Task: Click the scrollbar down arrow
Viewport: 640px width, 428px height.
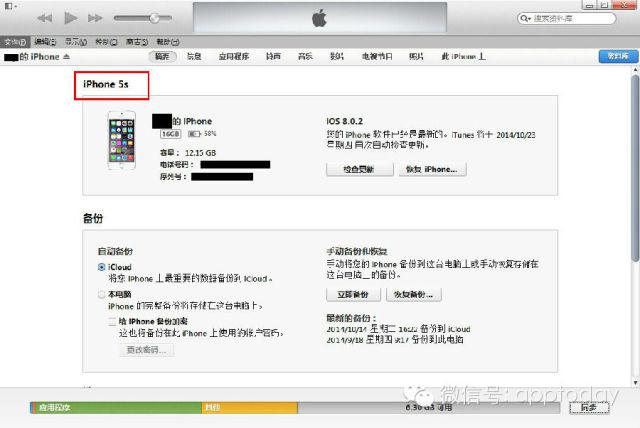Action: tap(635, 383)
